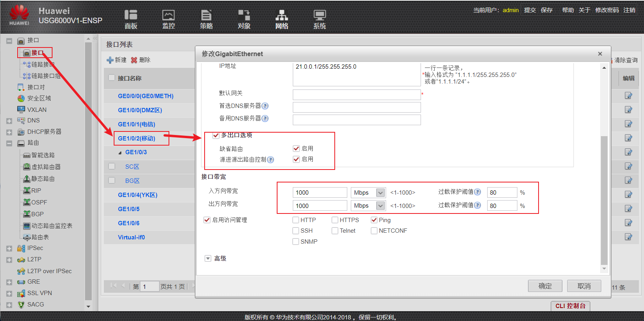The width and height of the screenshot is (644, 321).
Task: Click edit icon in GE1/0/2(移动) row
Action: tap(628, 138)
